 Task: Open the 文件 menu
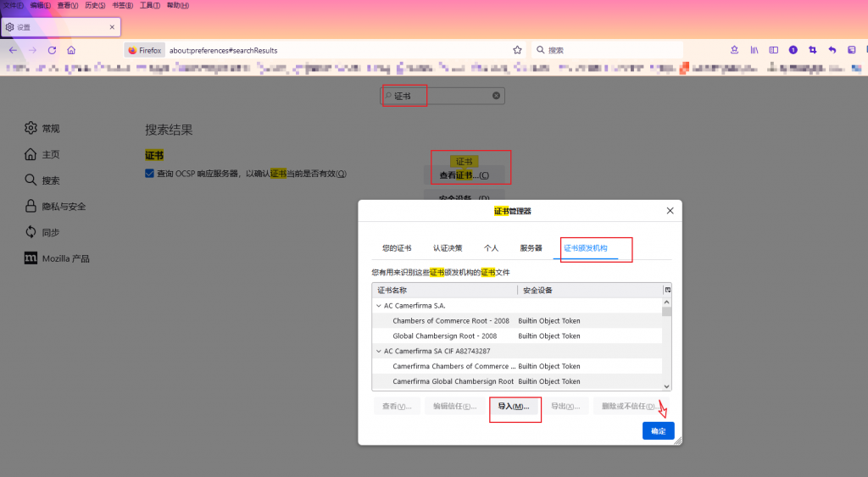(13, 6)
